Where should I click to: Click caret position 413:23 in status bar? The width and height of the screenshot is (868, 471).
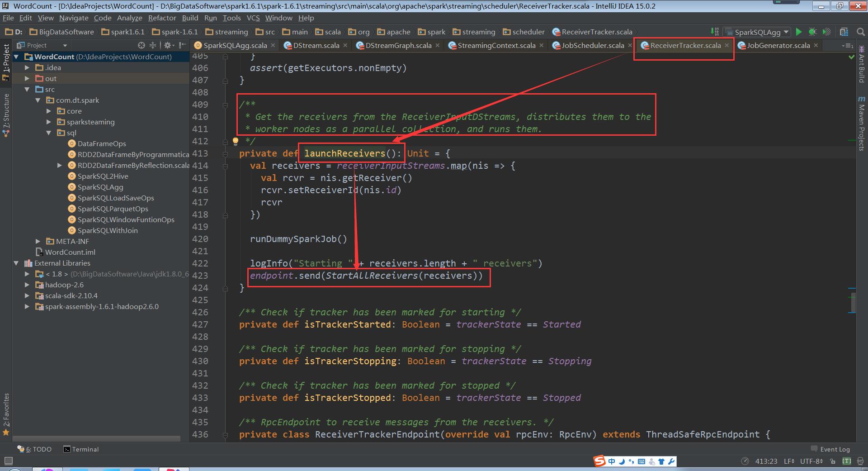[766, 461]
